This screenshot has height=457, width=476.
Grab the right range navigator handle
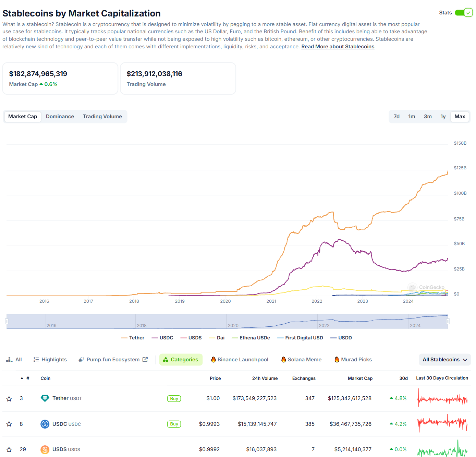[x=448, y=321]
